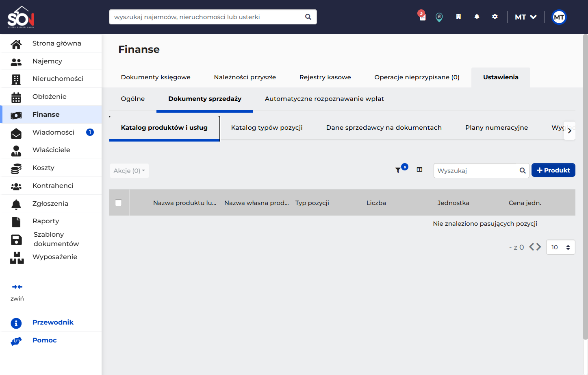Sort by Nazwa produktu column header

185,203
